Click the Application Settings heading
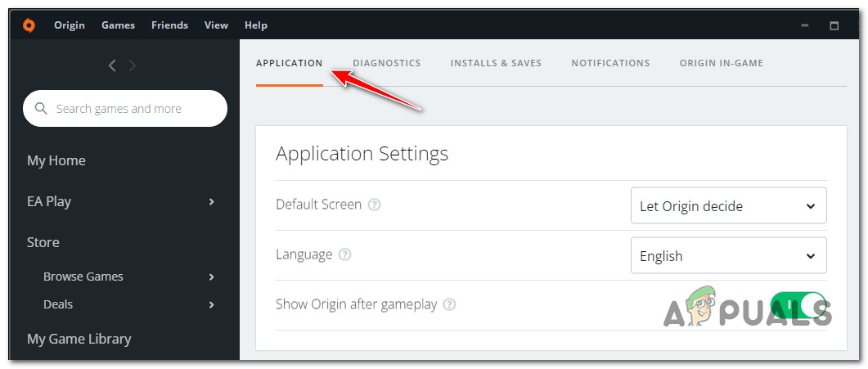Image resolution: width=868 pixels, height=369 pixels. pyautogui.click(x=362, y=153)
